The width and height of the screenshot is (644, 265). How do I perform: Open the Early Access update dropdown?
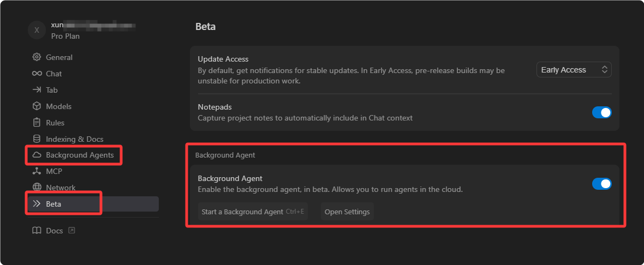pos(574,70)
